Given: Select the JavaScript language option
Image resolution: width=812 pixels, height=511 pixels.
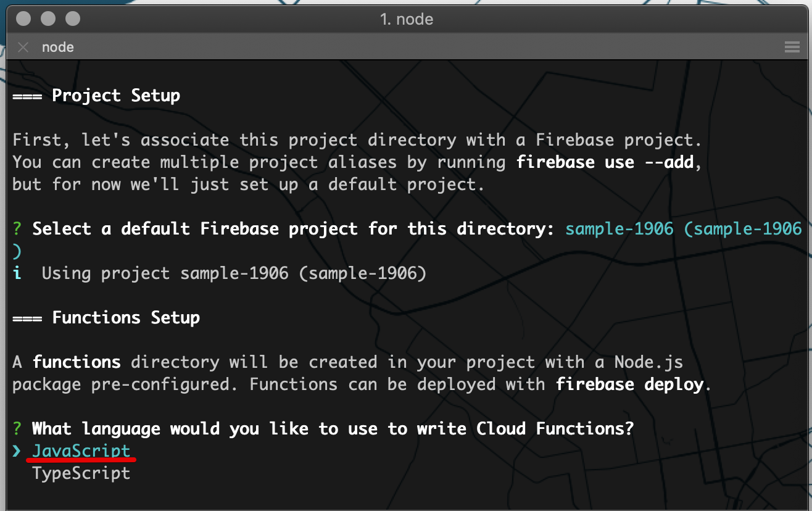Looking at the screenshot, I should pos(81,451).
